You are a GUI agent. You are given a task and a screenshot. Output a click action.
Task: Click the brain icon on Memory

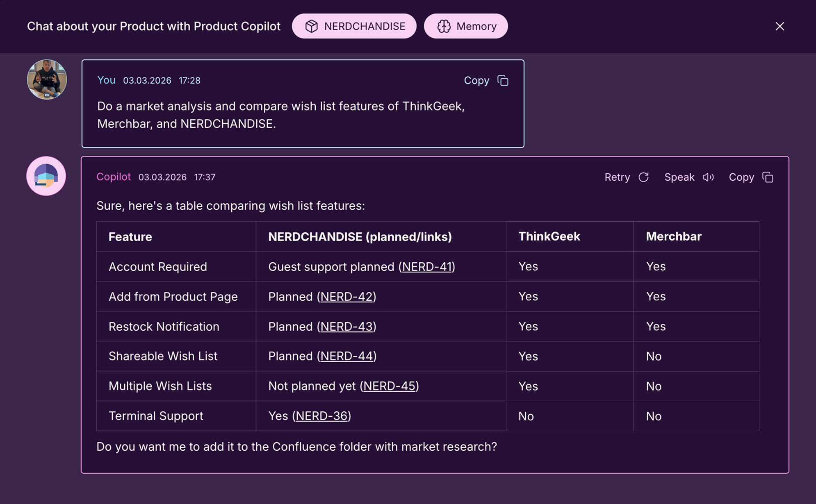(x=444, y=26)
